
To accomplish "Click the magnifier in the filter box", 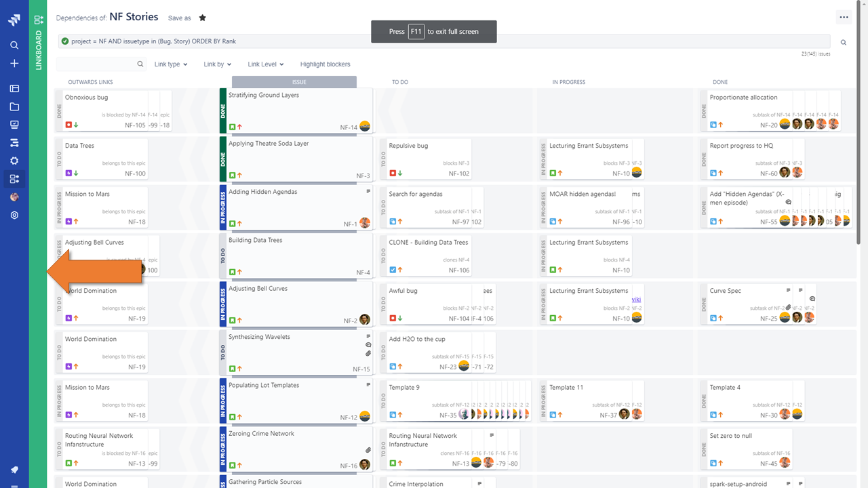I will pos(140,64).
